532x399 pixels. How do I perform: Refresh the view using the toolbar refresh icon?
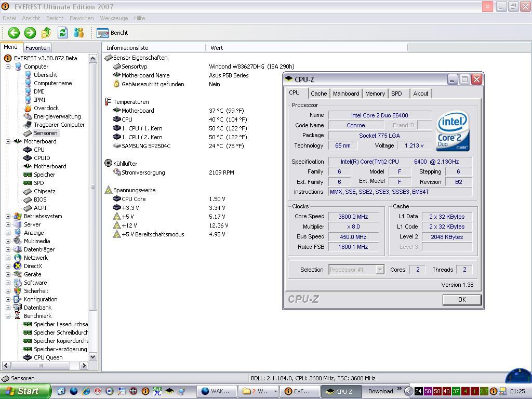click(x=62, y=33)
